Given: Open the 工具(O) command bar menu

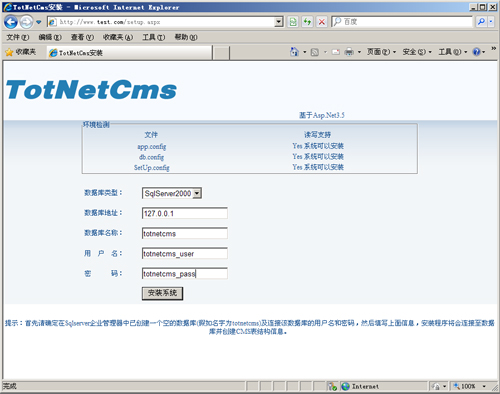Looking at the screenshot, I should tap(453, 52).
